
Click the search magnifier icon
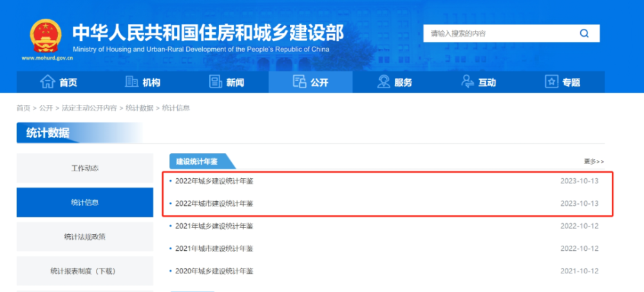coord(584,33)
